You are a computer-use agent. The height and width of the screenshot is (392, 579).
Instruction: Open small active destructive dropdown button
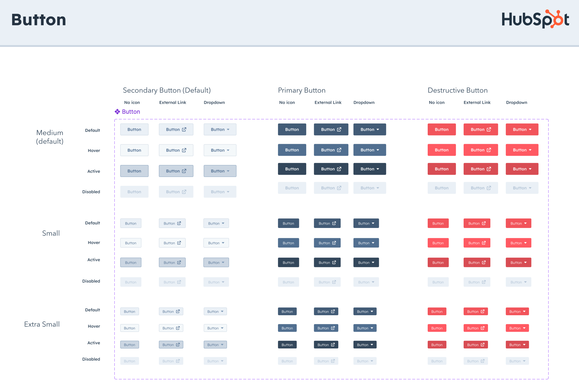point(518,262)
